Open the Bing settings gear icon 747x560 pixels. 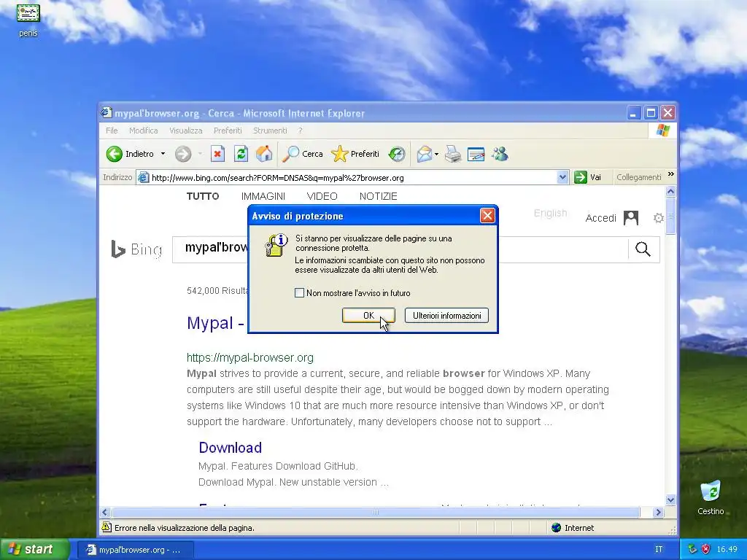pyautogui.click(x=659, y=218)
